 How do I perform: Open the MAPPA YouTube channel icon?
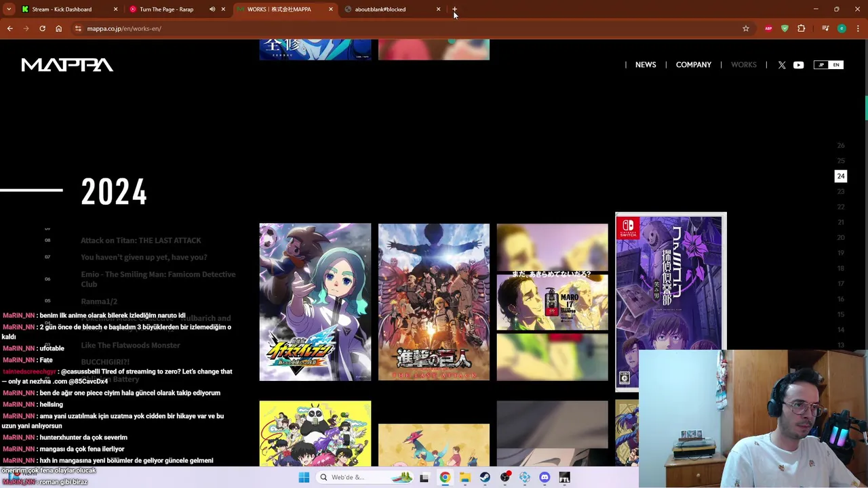click(x=798, y=65)
